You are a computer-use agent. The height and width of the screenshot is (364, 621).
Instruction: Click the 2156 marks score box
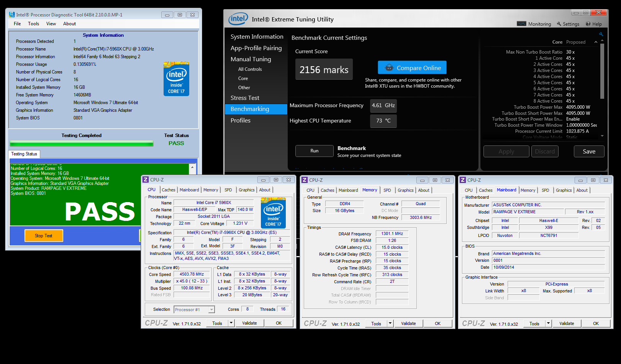click(324, 69)
